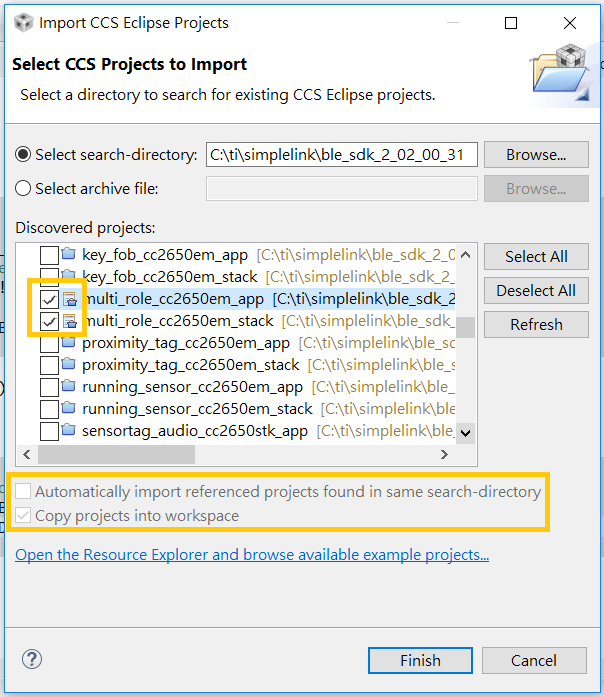Check the running_sensor_cc2650em_stack checkbox

tap(49, 409)
